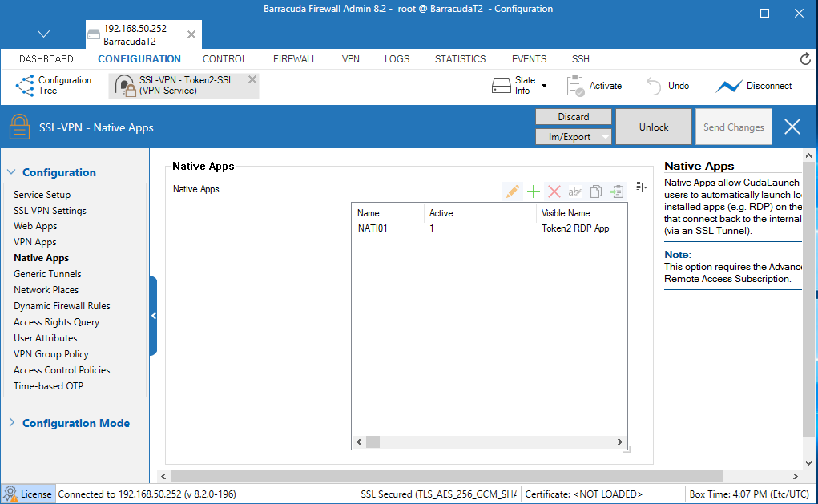
Task: Click the Activate button
Action: [594, 86]
